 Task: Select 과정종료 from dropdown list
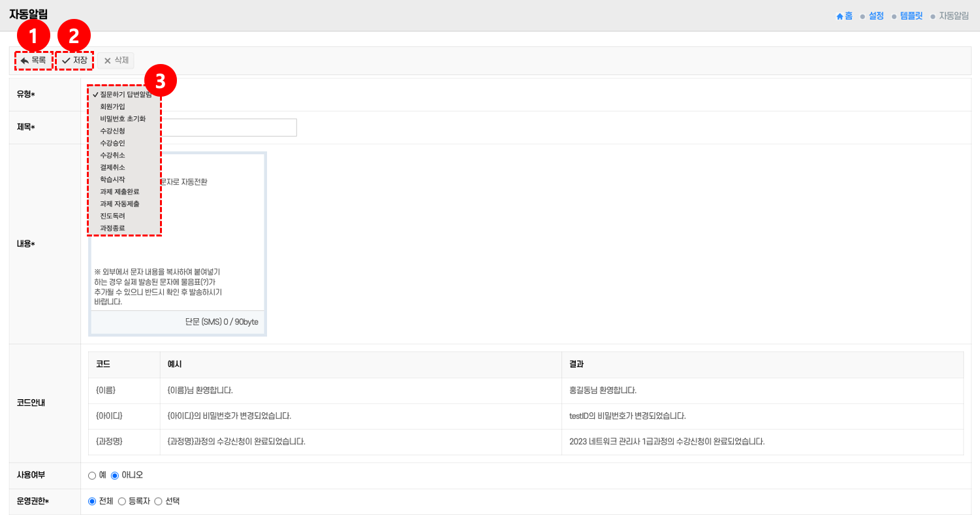point(112,228)
